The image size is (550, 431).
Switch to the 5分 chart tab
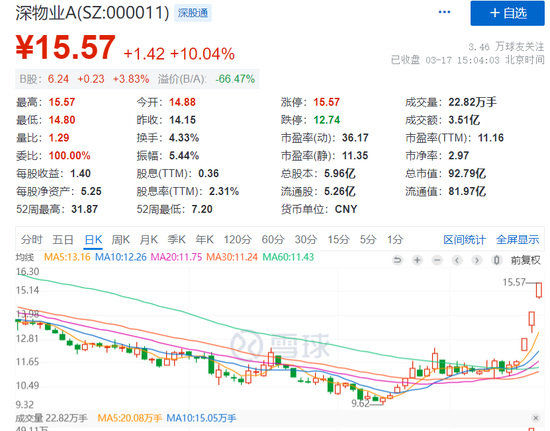368,240
